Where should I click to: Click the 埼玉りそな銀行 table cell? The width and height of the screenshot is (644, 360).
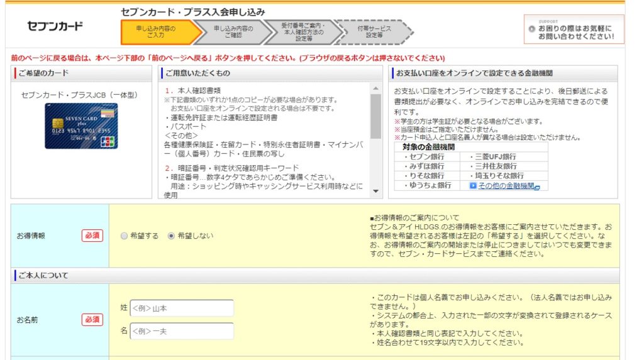(504, 176)
